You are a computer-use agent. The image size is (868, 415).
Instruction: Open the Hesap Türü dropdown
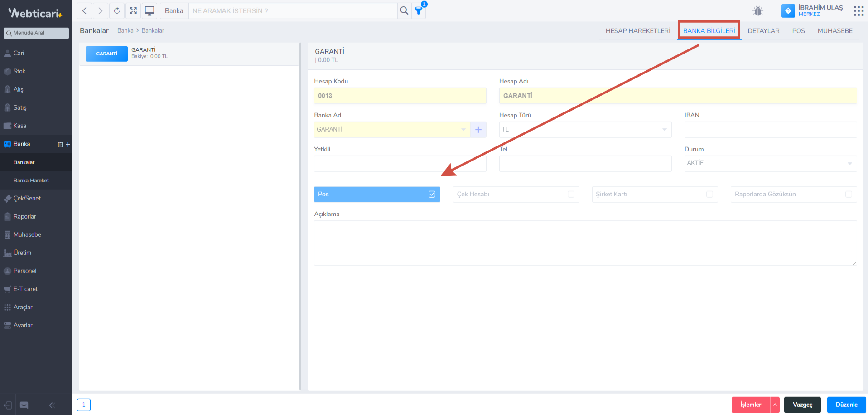pos(585,130)
